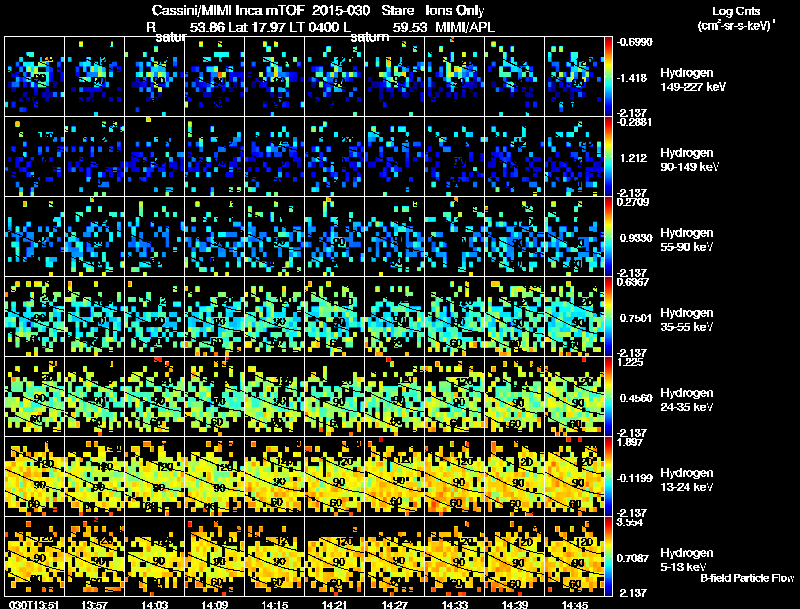
Task: Click the 'MIMI/APL' credit text
Action: (x=465, y=28)
